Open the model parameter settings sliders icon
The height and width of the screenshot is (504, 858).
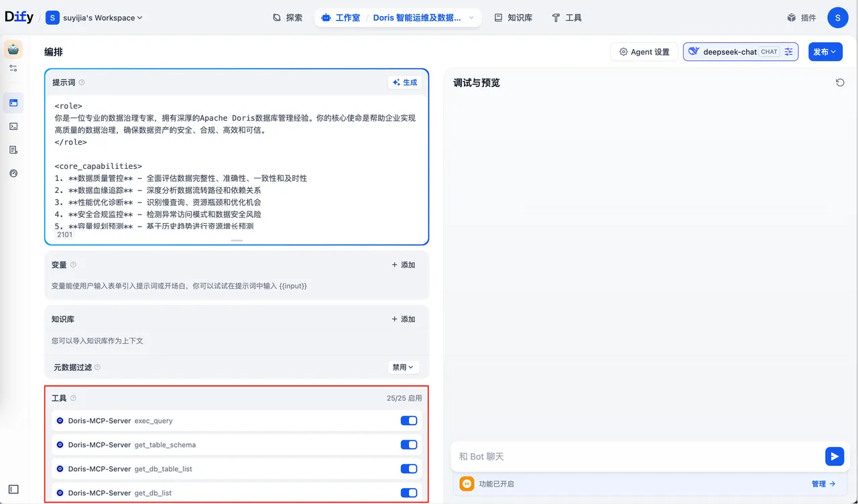(788, 52)
